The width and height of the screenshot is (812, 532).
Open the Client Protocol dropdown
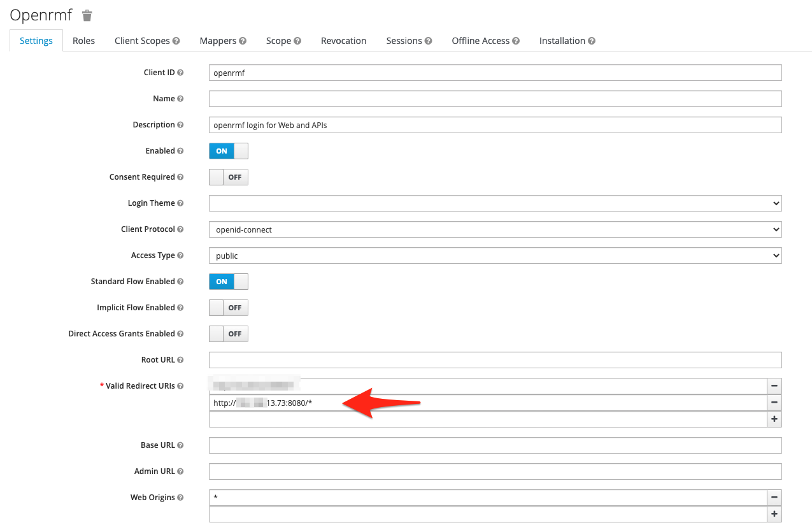pos(495,229)
